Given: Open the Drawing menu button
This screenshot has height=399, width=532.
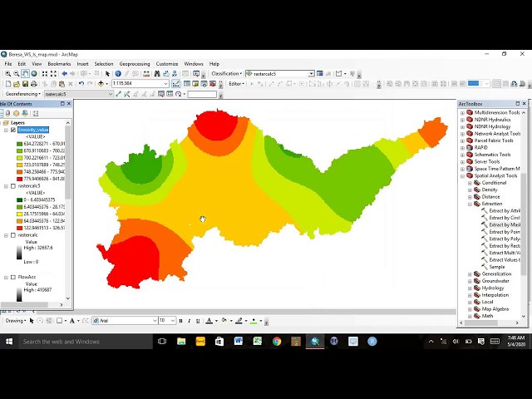Looking at the screenshot, I should pyautogui.click(x=16, y=321).
